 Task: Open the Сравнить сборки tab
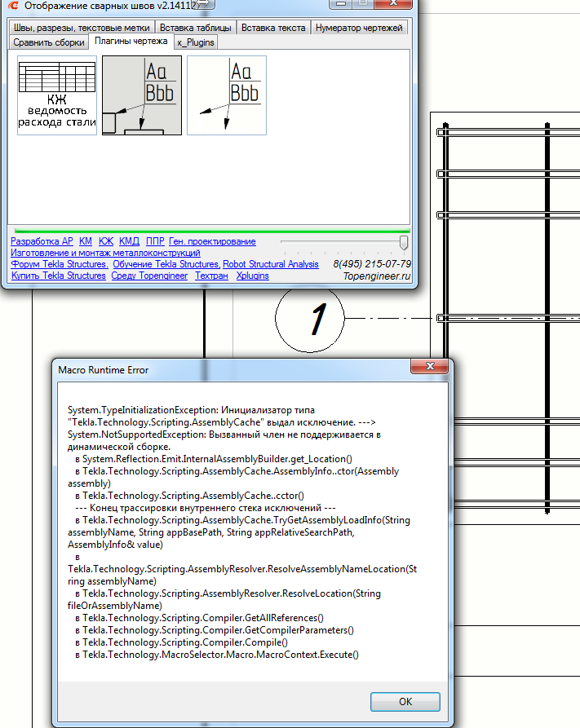(49, 42)
